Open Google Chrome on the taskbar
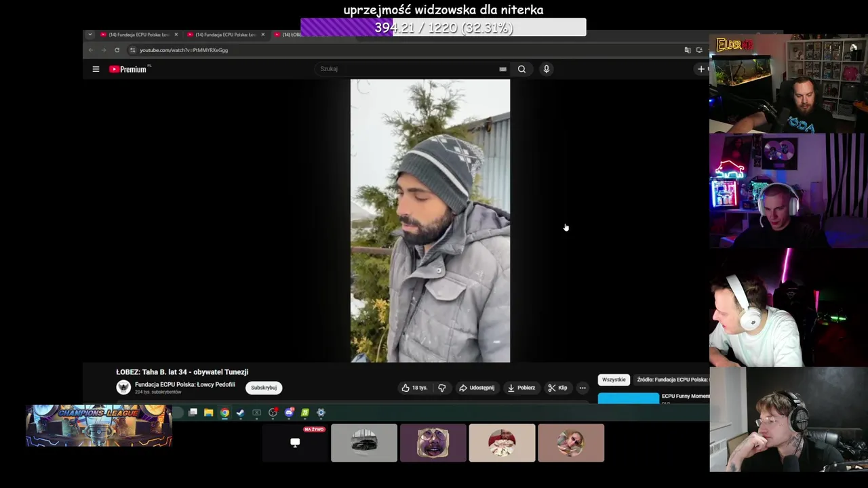 [x=224, y=412]
